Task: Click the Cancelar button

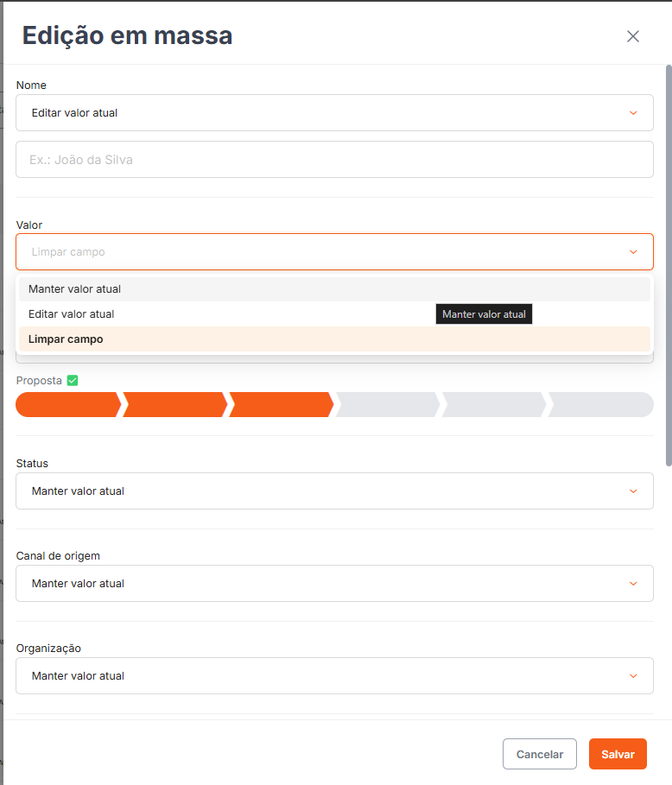Action: point(540,754)
